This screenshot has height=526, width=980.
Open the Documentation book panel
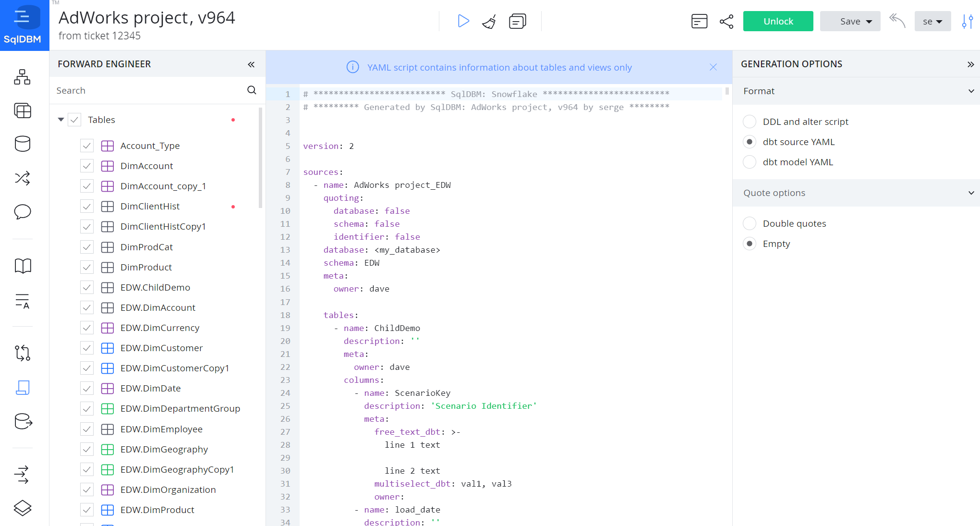pyautogui.click(x=22, y=265)
